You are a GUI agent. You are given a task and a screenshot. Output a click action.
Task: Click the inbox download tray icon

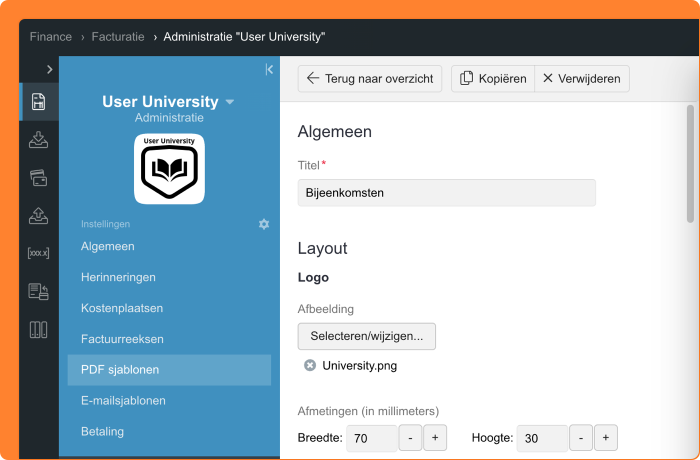38,139
